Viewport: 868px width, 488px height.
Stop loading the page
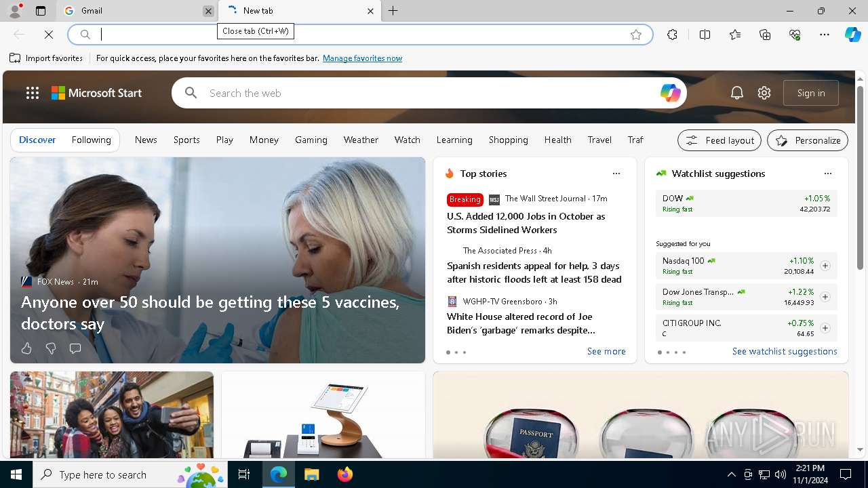[49, 35]
